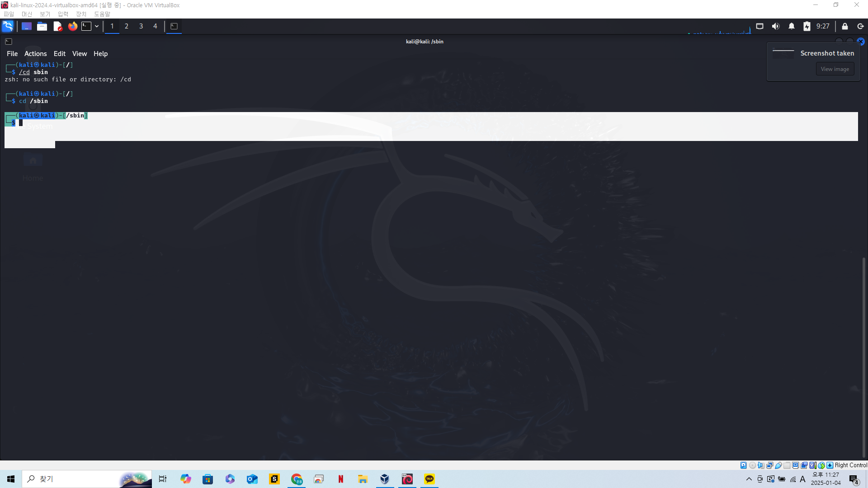Screen dimensions: 868x488
Task: Switch to workspace 4
Action: [x=155, y=26]
